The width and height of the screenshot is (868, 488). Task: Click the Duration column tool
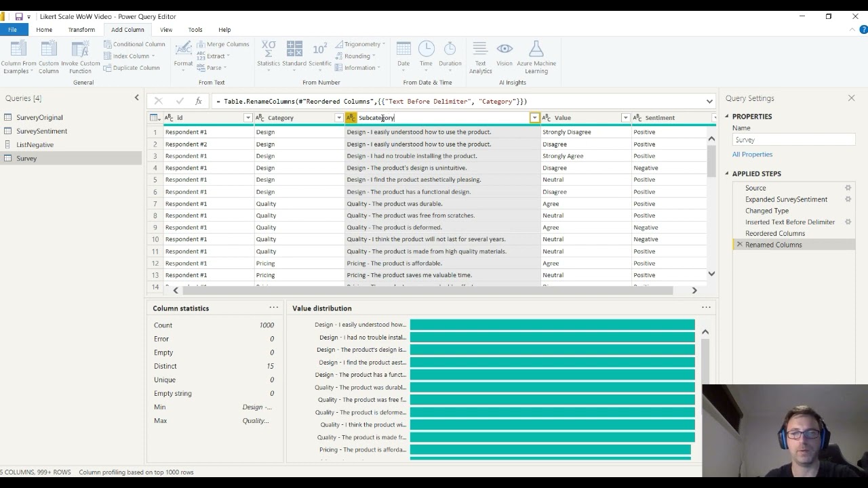450,54
